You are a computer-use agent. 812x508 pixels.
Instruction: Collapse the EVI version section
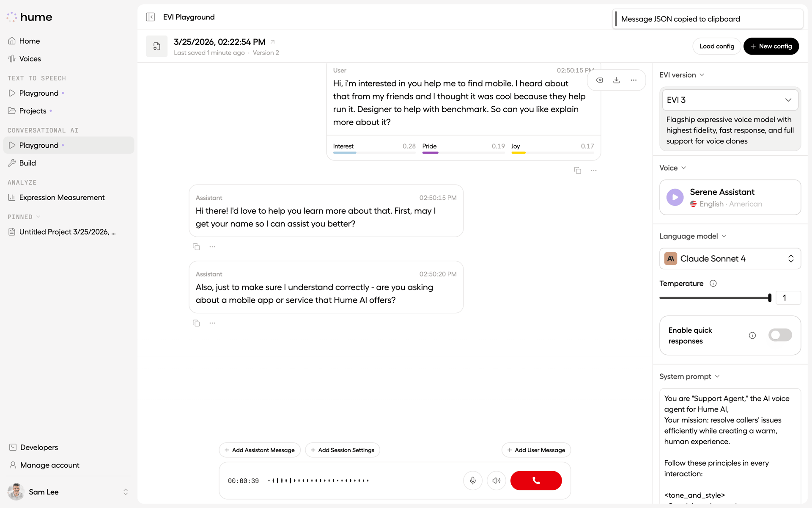point(682,75)
